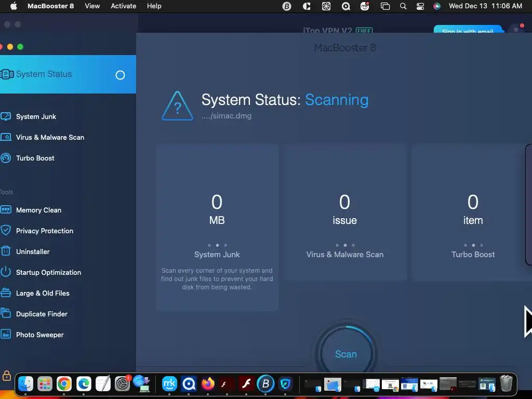Open the Turbo Boost sidebar icon
The height and width of the screenshot is (399, 532).
[x=5, y=158]
